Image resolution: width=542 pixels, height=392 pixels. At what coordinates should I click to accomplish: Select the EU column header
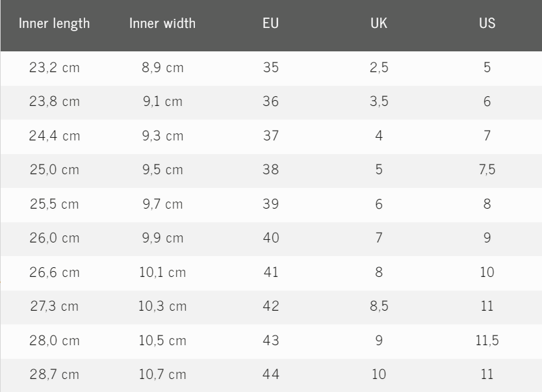[x=270, y=25]
